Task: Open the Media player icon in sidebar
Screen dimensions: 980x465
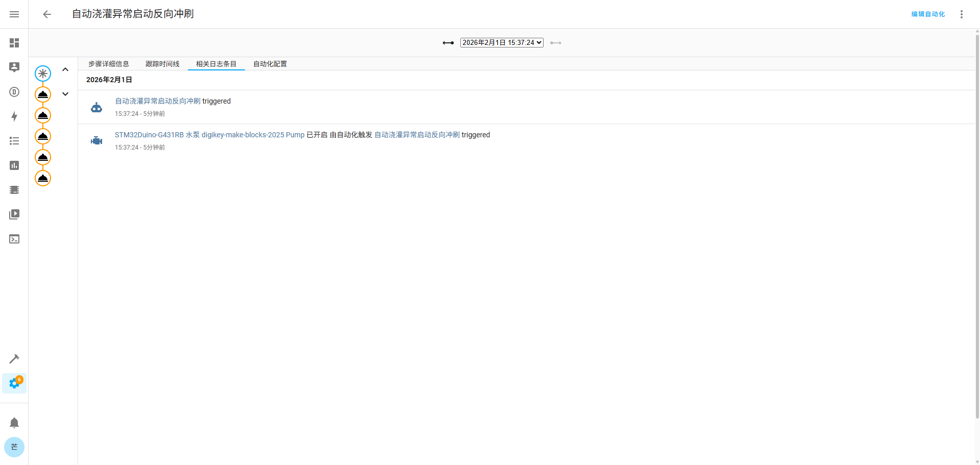Action: 14,214
